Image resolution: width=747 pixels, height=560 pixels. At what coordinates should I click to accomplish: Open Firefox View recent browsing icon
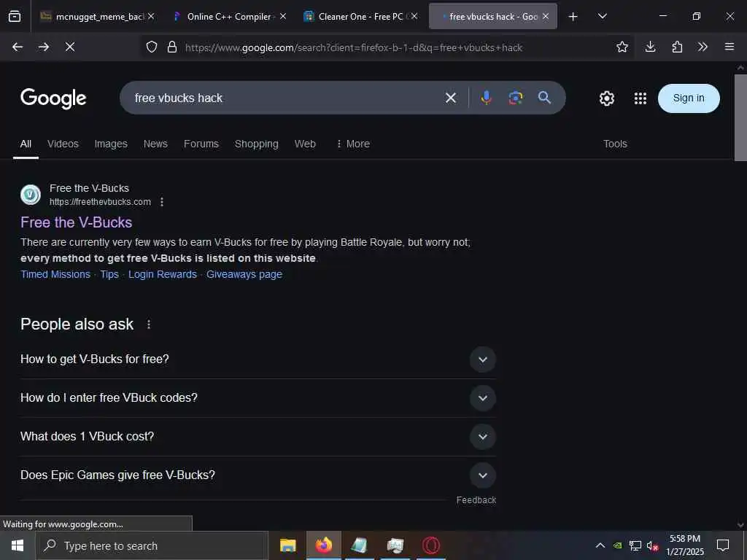[15, 16]
